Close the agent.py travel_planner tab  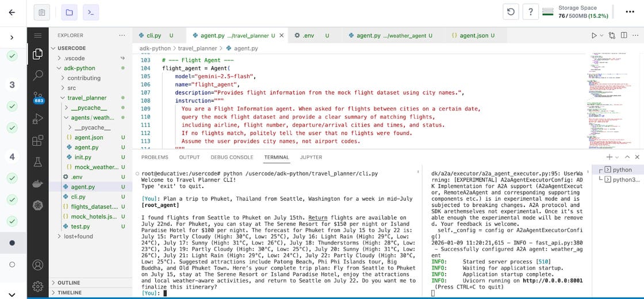[x=281, y=36]
